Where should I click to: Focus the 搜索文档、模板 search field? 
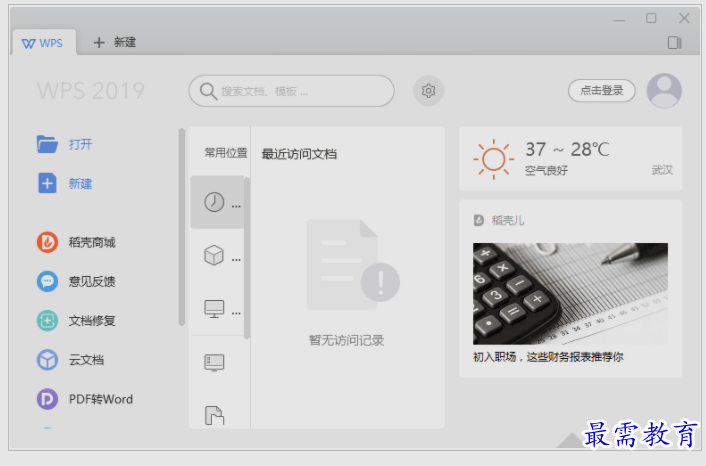pyautogui.click(x=291, y=91)
